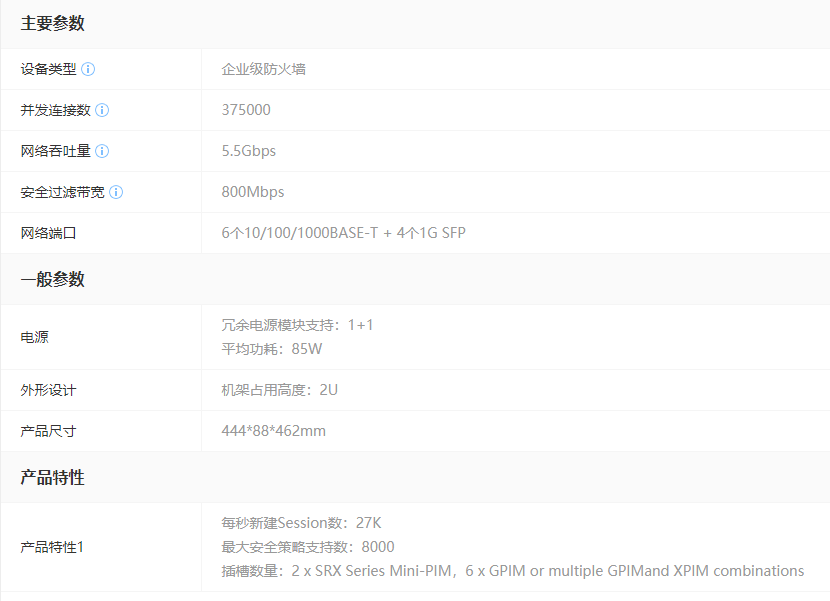Click the 插槽数量 Mini-PIM description line
Viewport: 830px width, 601px height.
tap(512, 571)
